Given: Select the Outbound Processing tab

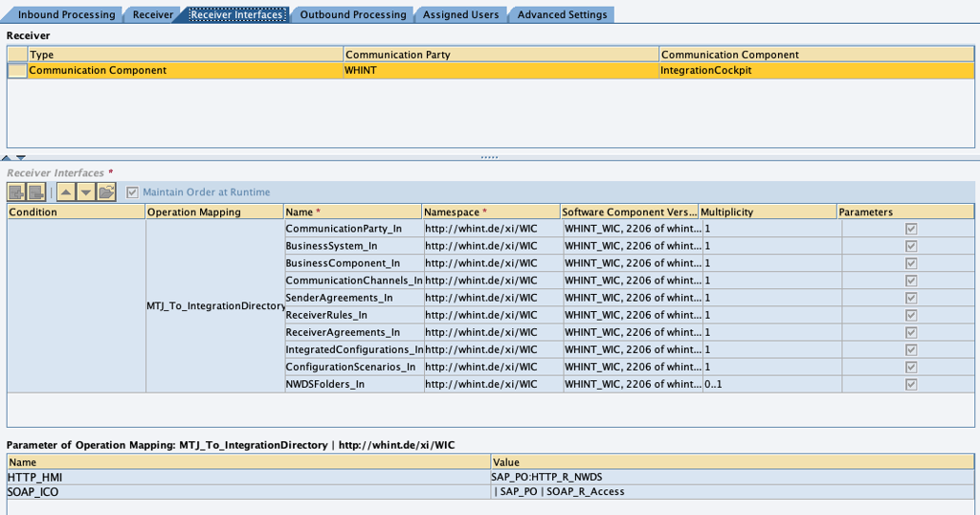Looking at the screenshot, I should pos(353,14).
